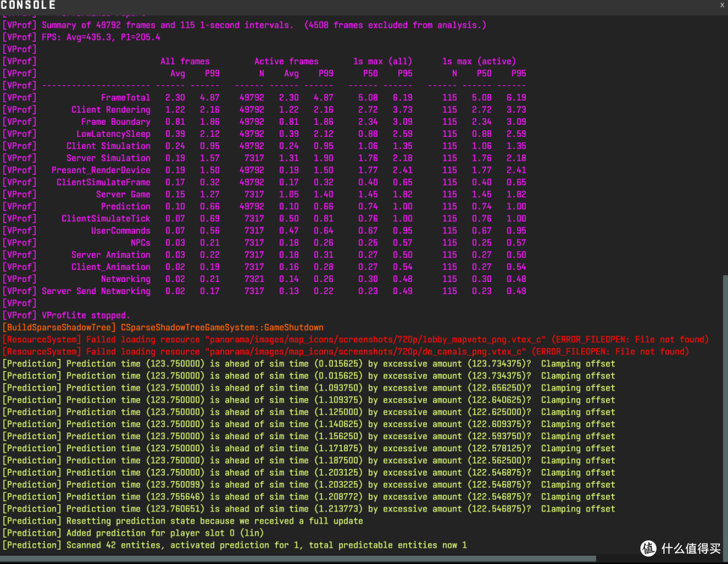Select Prediction line with sim time 1.140625

(x=309, y=424)
